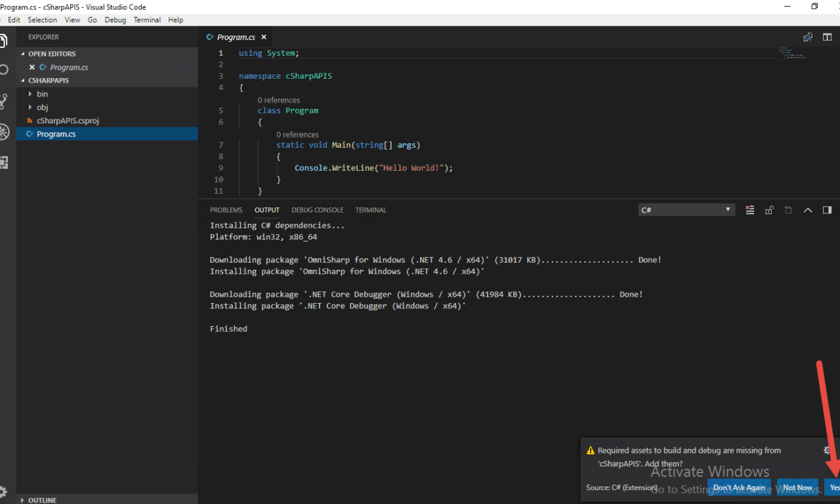Switch to the Debug Console tab
Screen dimensions: 840x504
tap(318, 210)
